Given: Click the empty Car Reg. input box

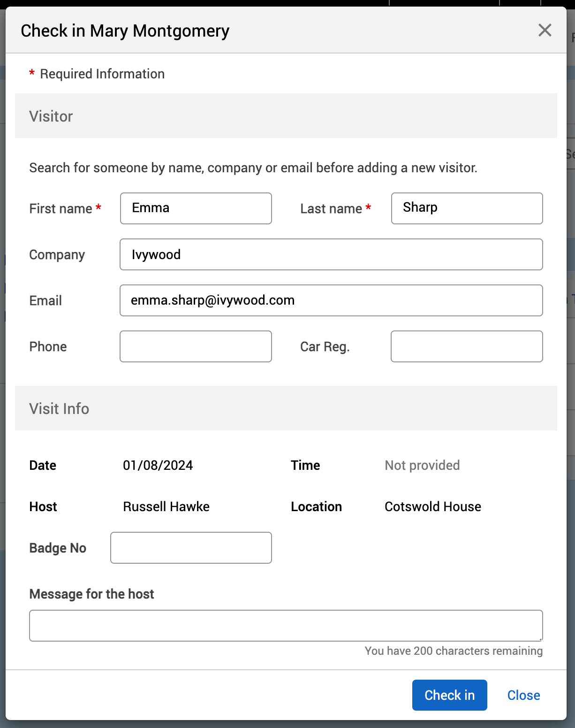Looking at the screenshot, I should [467, 346].
